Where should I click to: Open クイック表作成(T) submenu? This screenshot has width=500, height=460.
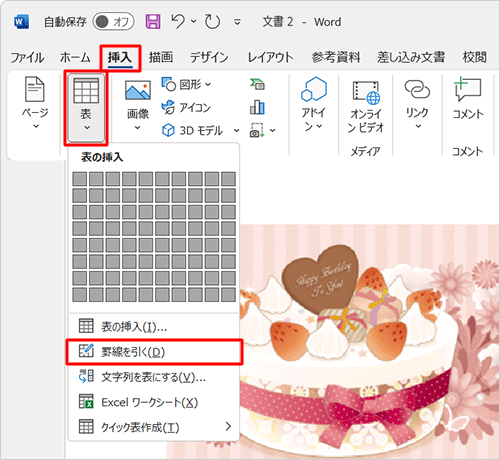coord(154,427)
